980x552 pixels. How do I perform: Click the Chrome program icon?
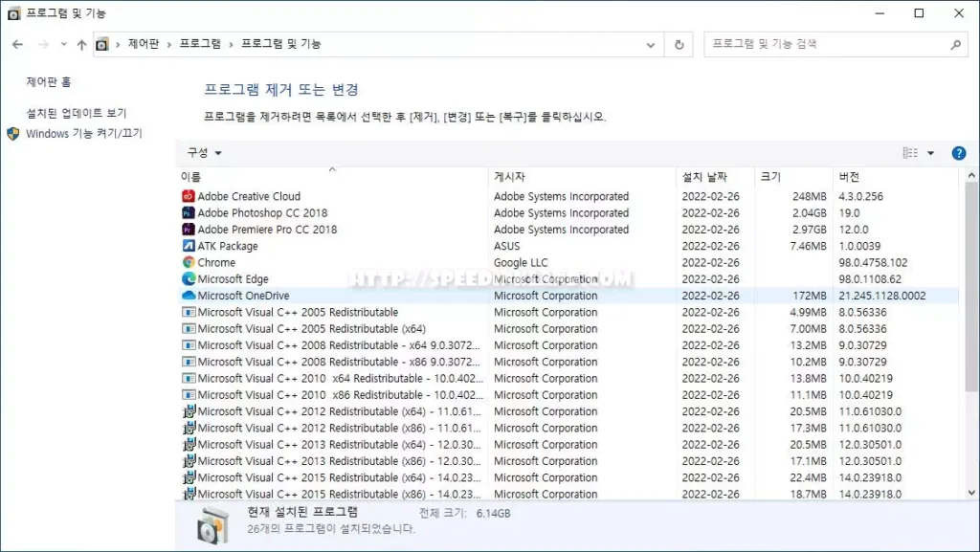[x=189, y=262]
